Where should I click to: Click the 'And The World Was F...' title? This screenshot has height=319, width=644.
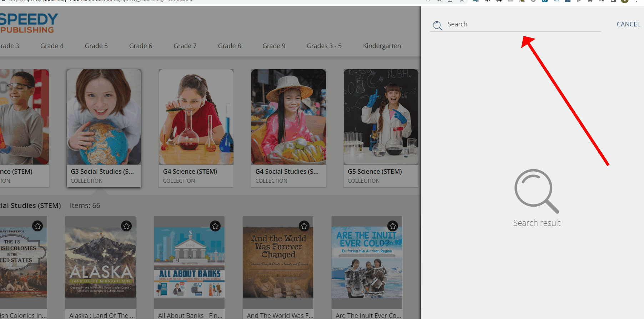[x=280, y=315]
